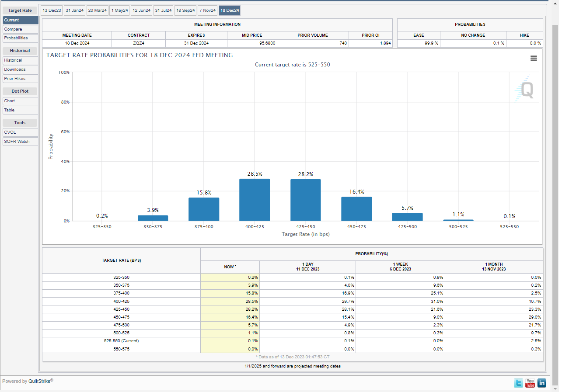The image size is (562, 392).
Task: Click the 31.0% cell in 1 WEEK column
Action: pos(400,301)
